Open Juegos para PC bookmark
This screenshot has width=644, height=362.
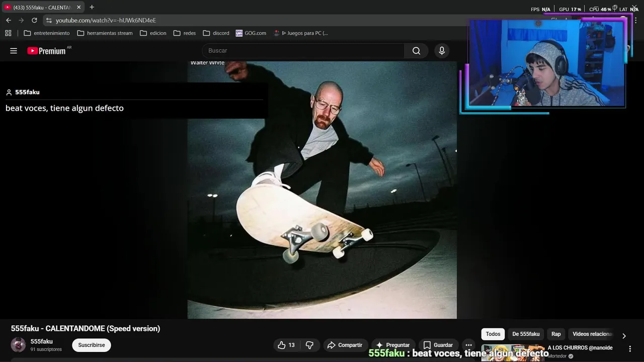pos(301,33)
